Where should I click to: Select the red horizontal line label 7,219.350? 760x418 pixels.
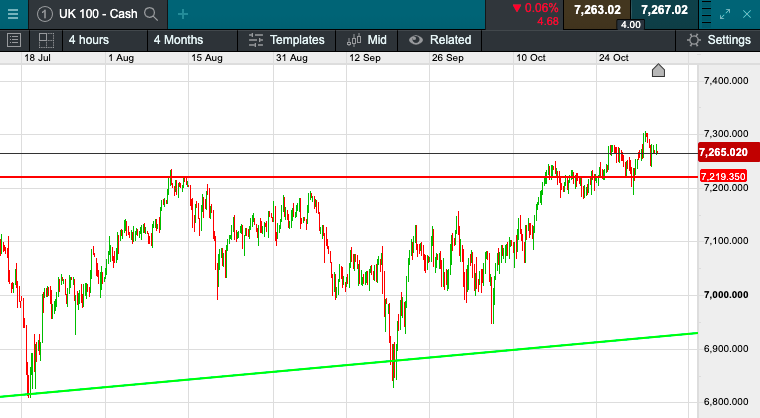click(723, 177)
